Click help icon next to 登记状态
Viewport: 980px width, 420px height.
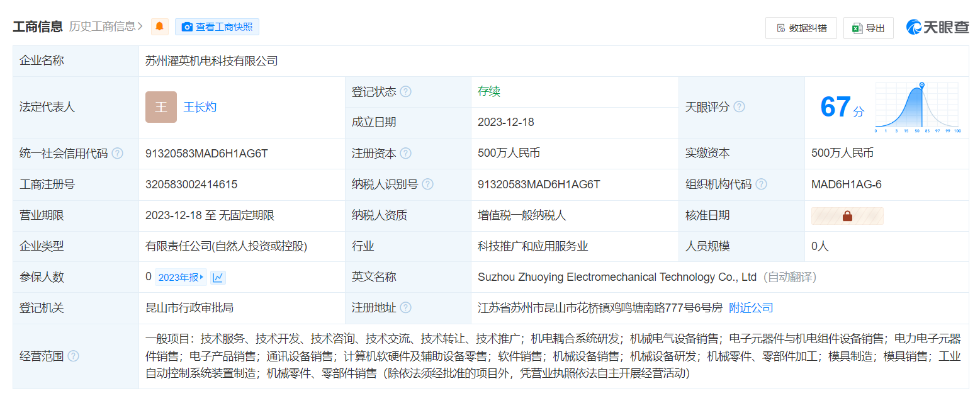[405, 92]
